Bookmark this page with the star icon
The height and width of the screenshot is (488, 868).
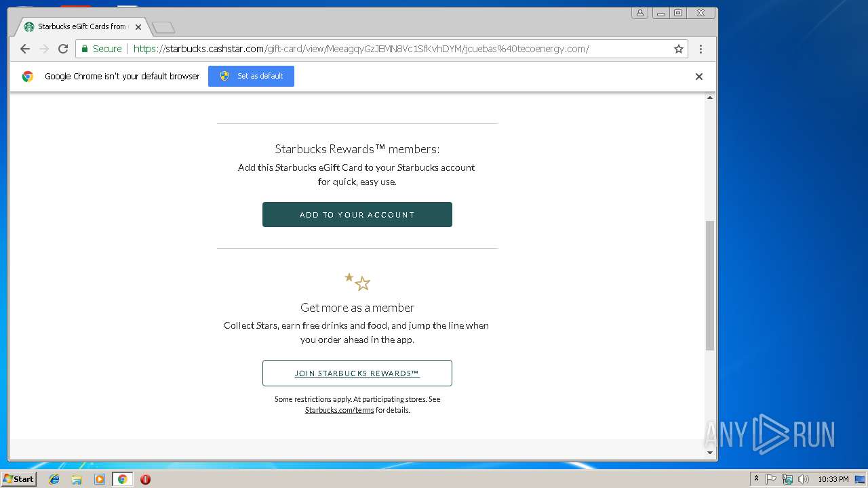pyautogui.click(x=678, y=49)
